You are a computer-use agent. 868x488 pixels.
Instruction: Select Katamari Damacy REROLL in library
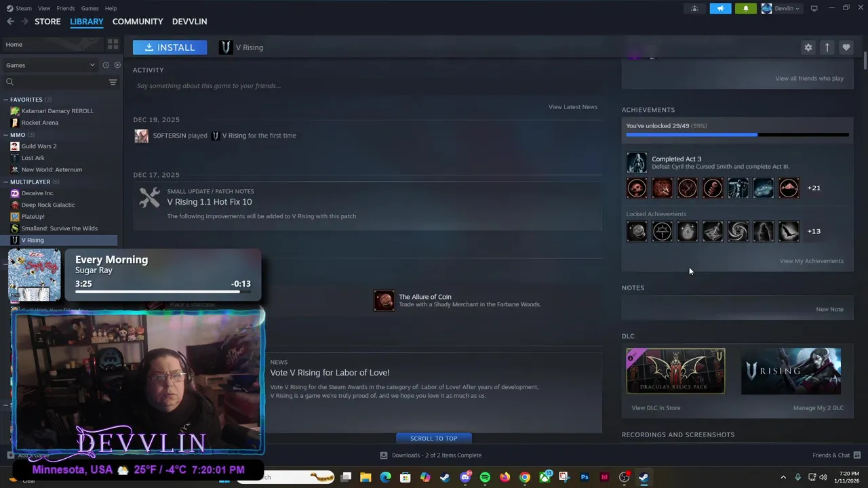(57, 111)
